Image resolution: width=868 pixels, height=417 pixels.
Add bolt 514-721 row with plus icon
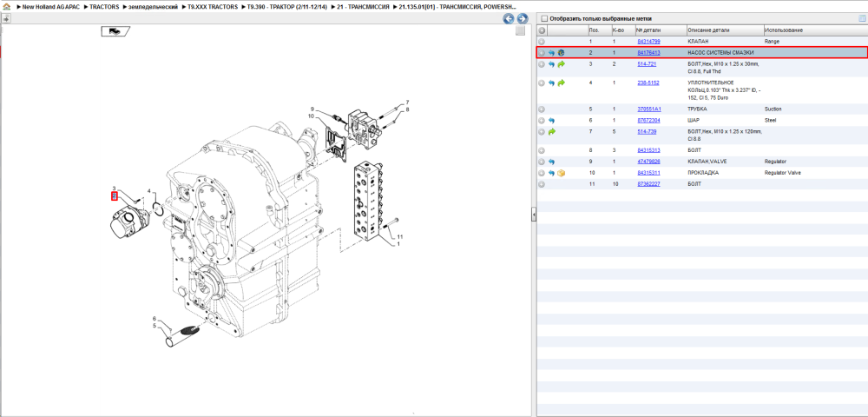(542, 64)
